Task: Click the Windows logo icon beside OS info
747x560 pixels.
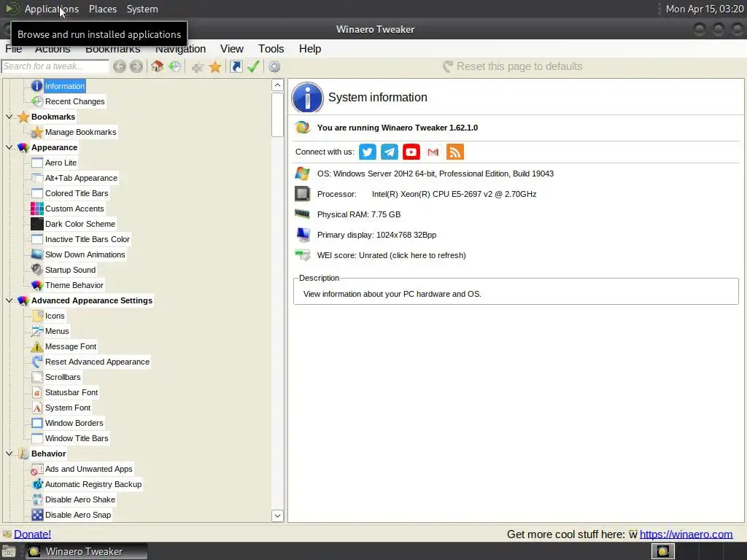Action: coord(302,174)
